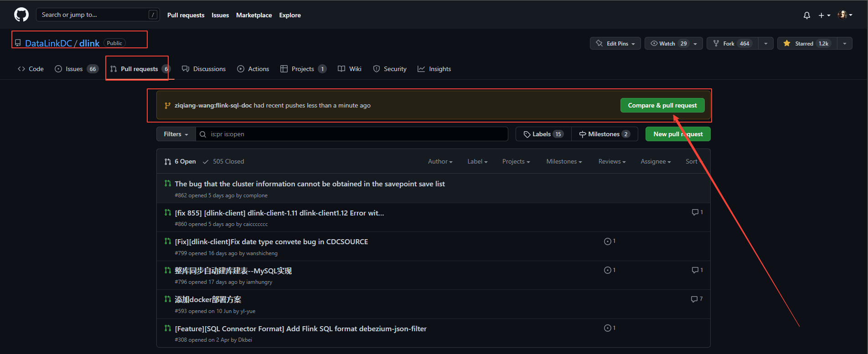Expand the Milestones filter dropdown
868x354 pixels.
(x=564, y=161)
